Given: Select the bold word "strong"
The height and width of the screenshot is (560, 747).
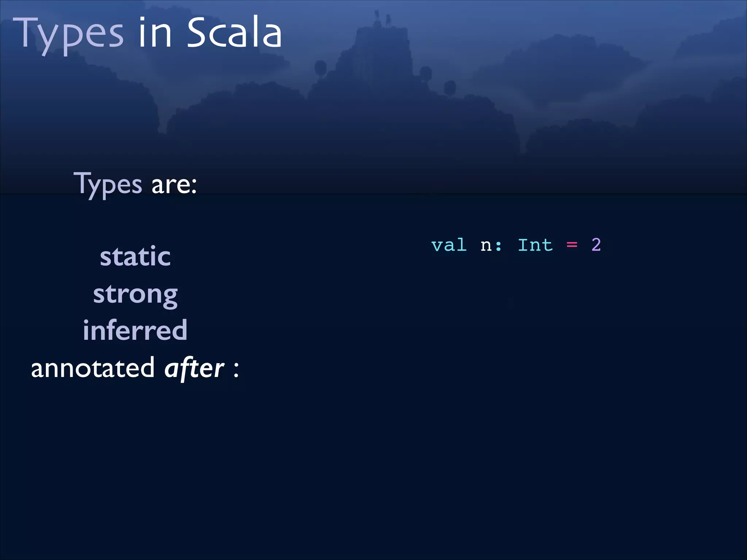Looking at the screenshot, I should coord(135,294).
